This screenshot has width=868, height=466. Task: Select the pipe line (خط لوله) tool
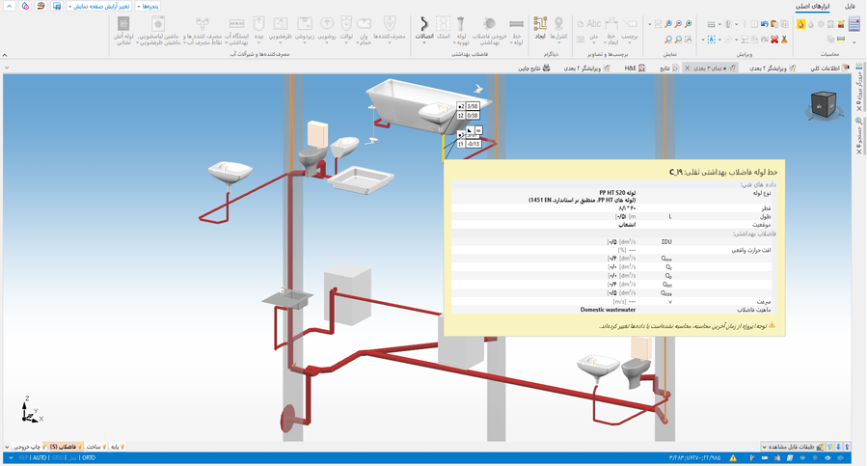[517, 27]
